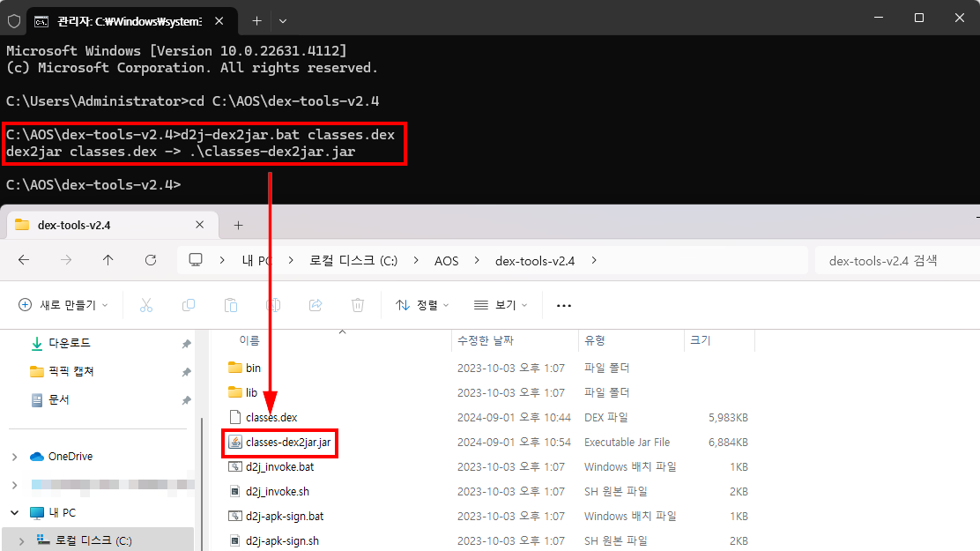Add a new File Explorer tab
The image size is (980, 551).
pyautogui.click(x=238, y=225)
